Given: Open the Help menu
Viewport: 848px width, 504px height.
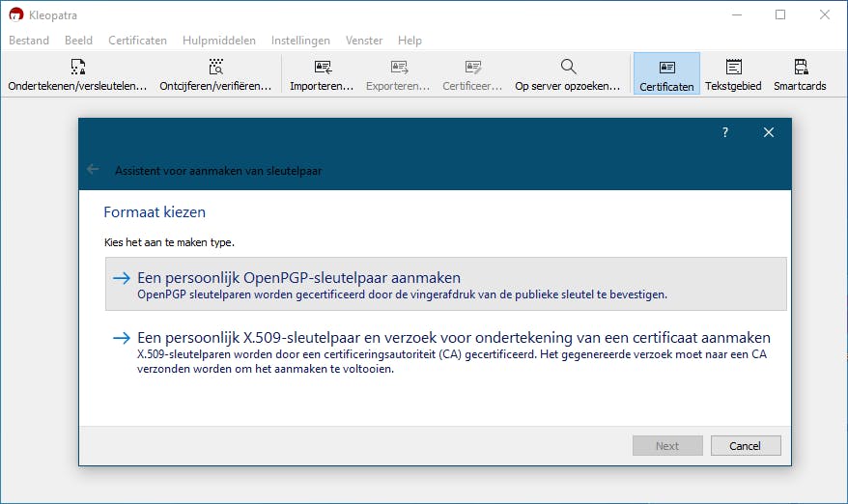Looking at the screenshot, I should [410, 41].
